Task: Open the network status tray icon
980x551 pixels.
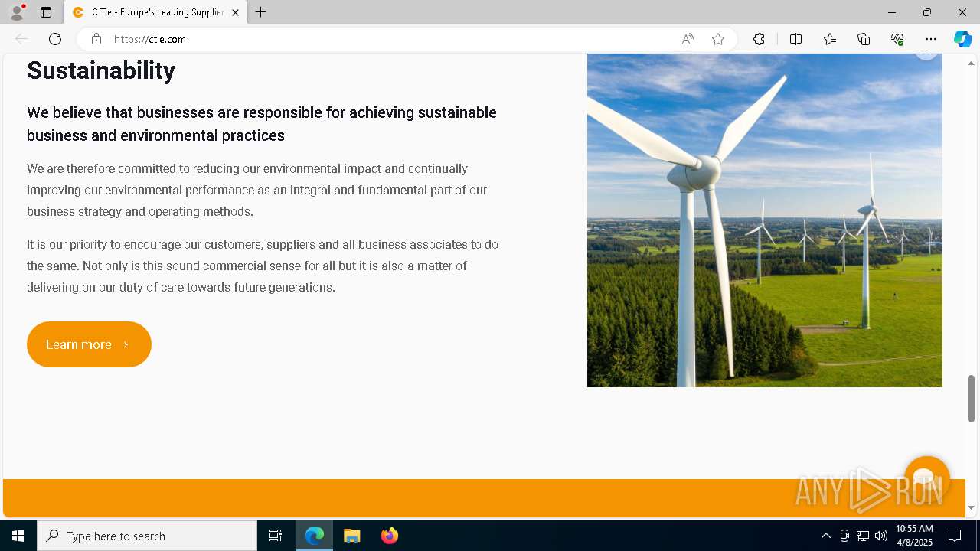Action: click(x=863, y=536)
